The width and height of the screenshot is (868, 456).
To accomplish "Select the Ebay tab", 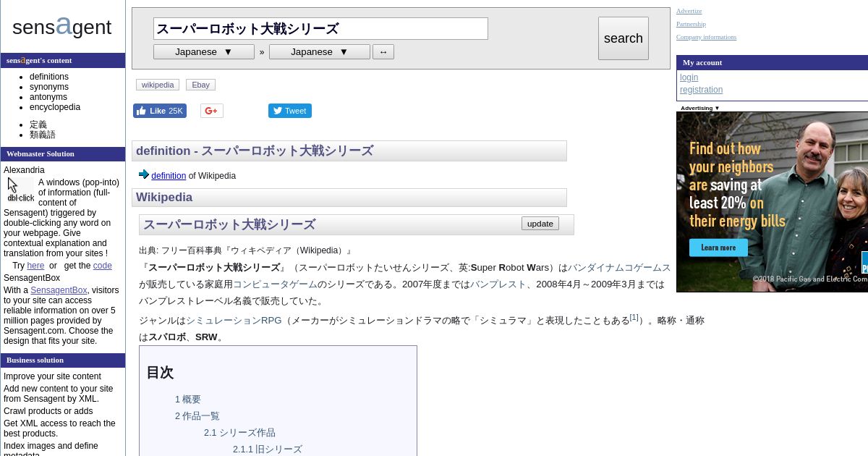I will 200,85.
